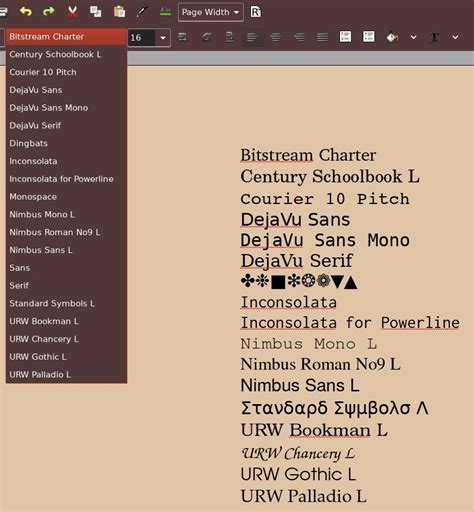The height and width of the screenshot is (512, 474).
Task: Click the font size field showing 16
Action: [x=141, y=38]
